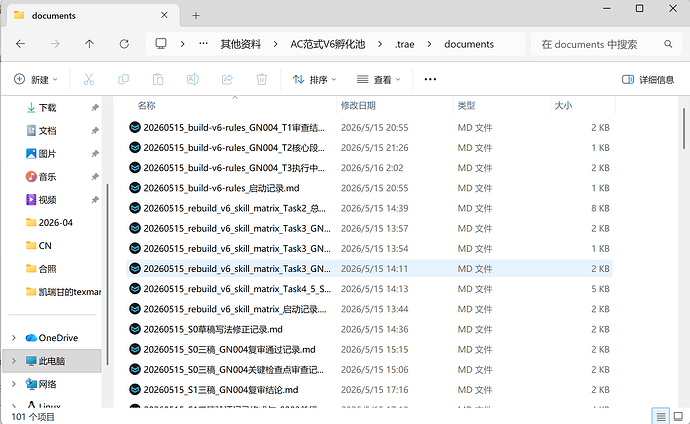Select the documents tab
This screenshot has width=690, height=424.
click(93, 16)
